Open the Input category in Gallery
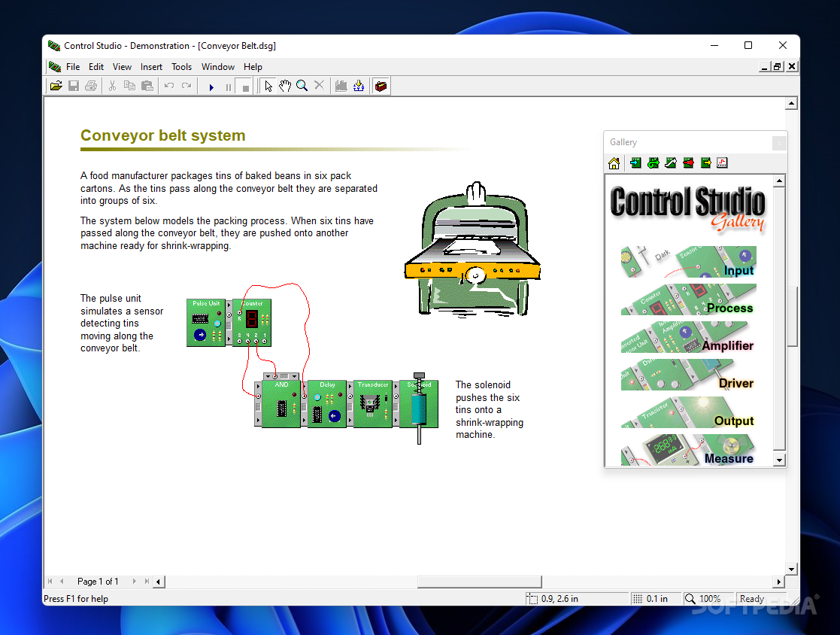 coord(688,262)
